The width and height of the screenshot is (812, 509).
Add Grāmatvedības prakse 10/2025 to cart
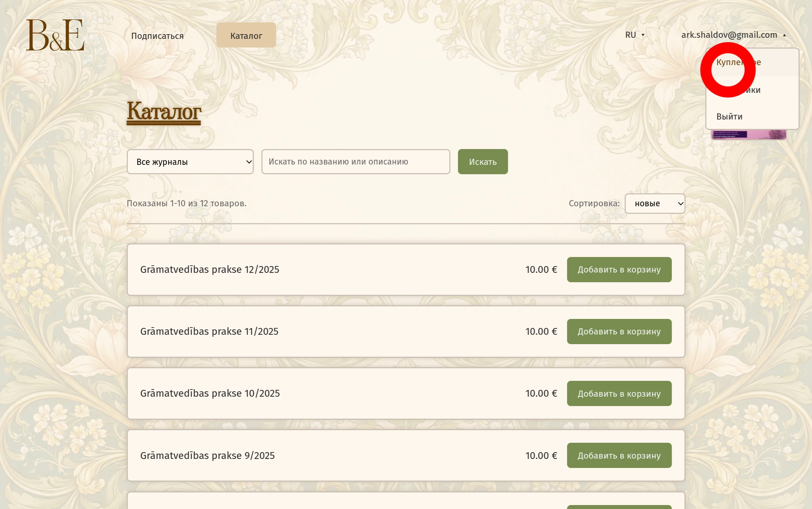click(x=619, y=393)
